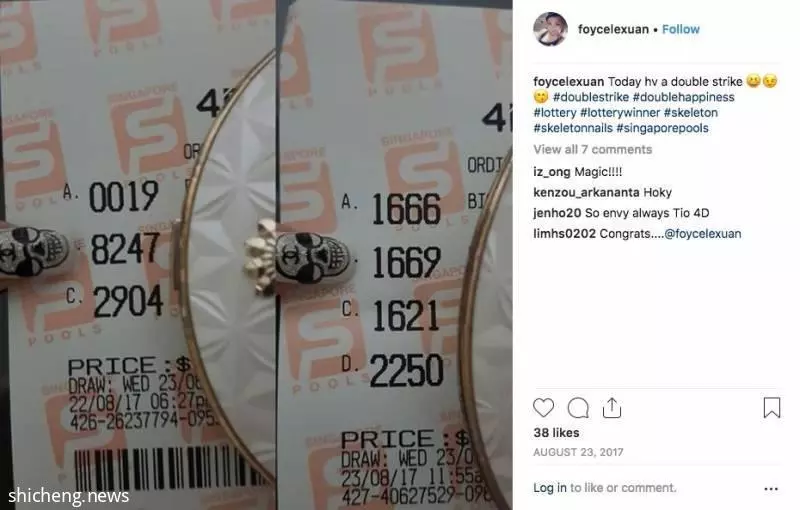
Task: Open the #lotterywinner hashtag
Action: pos(620,112)
